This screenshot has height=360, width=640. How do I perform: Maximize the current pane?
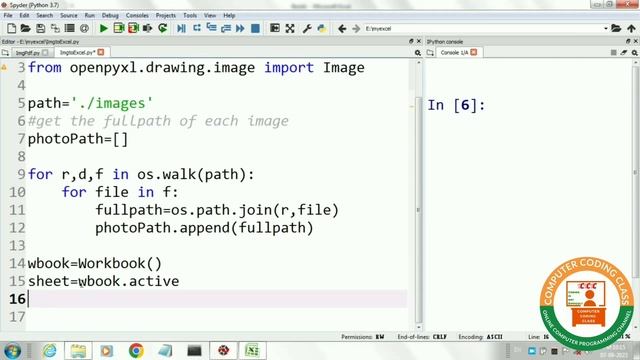(275, 28)
